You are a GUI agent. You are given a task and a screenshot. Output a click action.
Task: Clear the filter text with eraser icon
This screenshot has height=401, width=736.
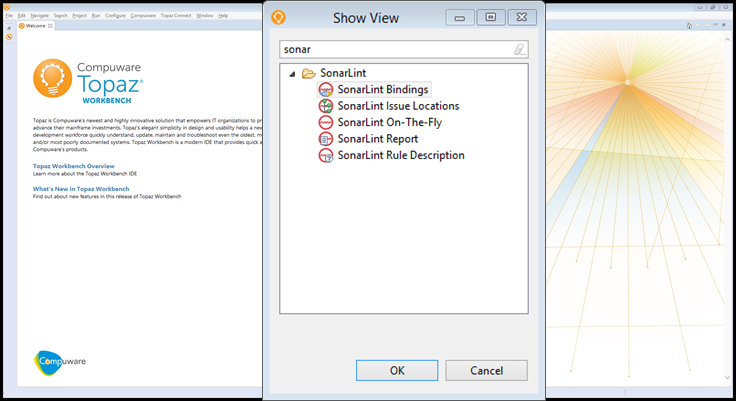(x=519, y=49)
